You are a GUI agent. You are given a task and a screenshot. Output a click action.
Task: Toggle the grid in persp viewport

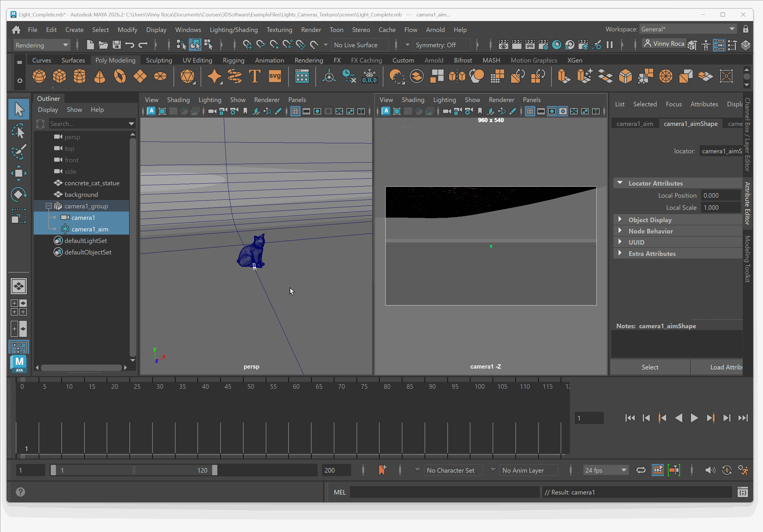(x=295, y=111)
